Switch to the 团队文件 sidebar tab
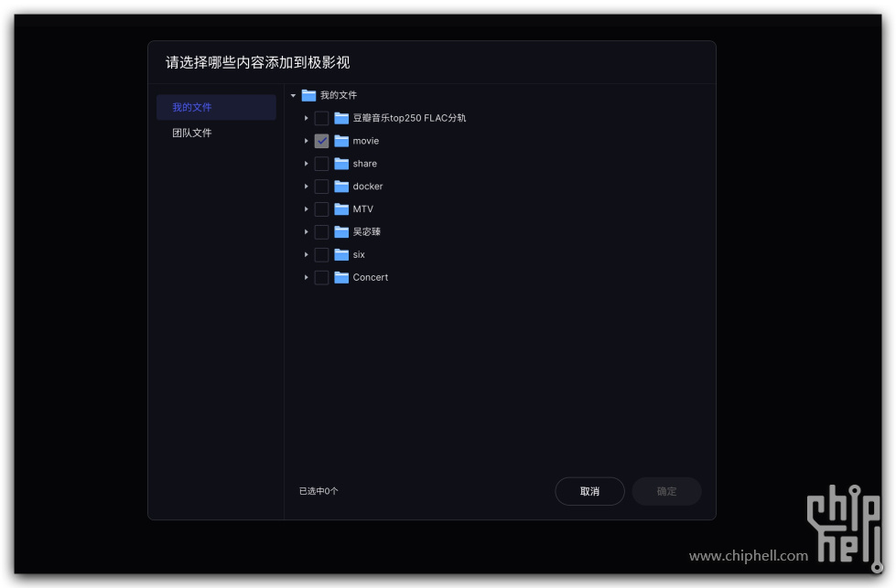Screen dimensions: 896x588 click(x=216, y=133)
